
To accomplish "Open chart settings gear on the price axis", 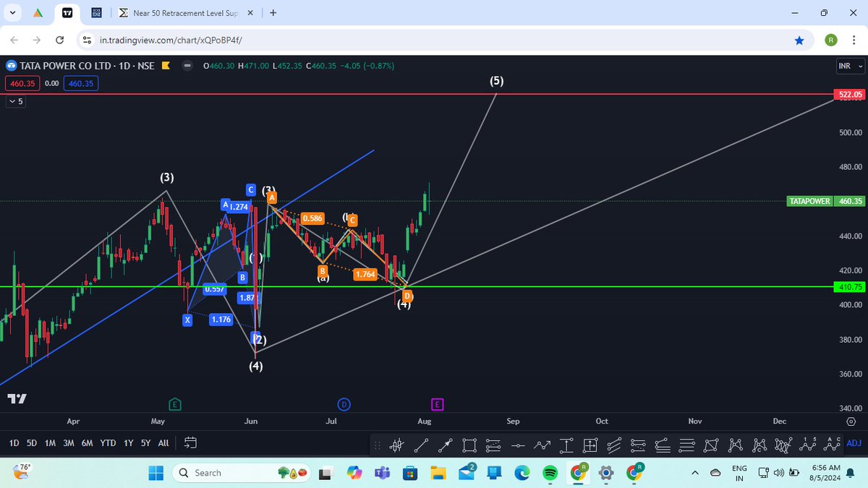I will click(x=851, y=421).
